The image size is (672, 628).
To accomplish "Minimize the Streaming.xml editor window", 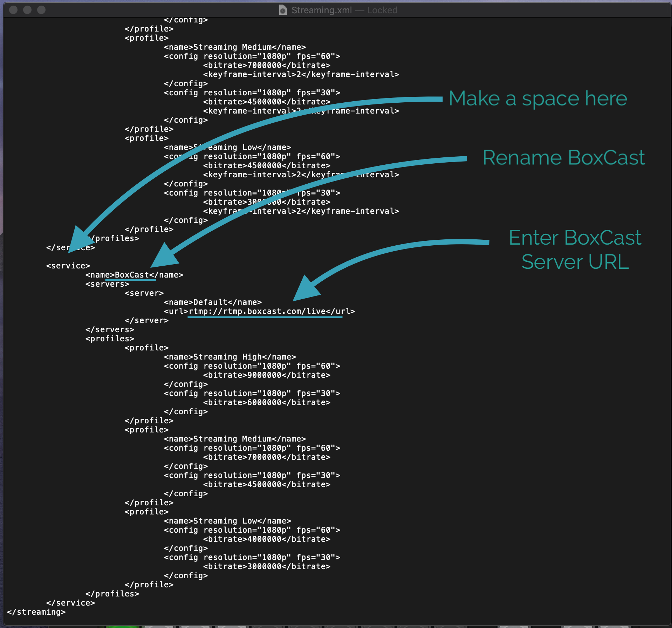I will (x=27, y=10).
